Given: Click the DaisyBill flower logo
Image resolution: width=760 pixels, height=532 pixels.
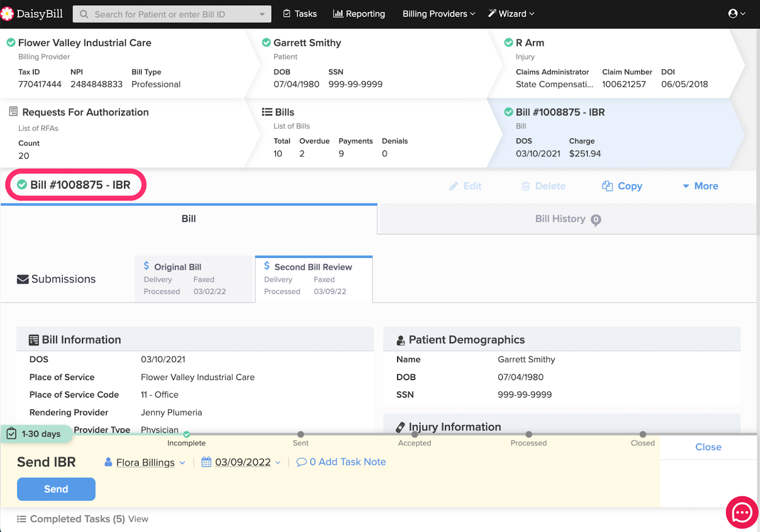Looking at the screenshot, I should pos(7,14).
